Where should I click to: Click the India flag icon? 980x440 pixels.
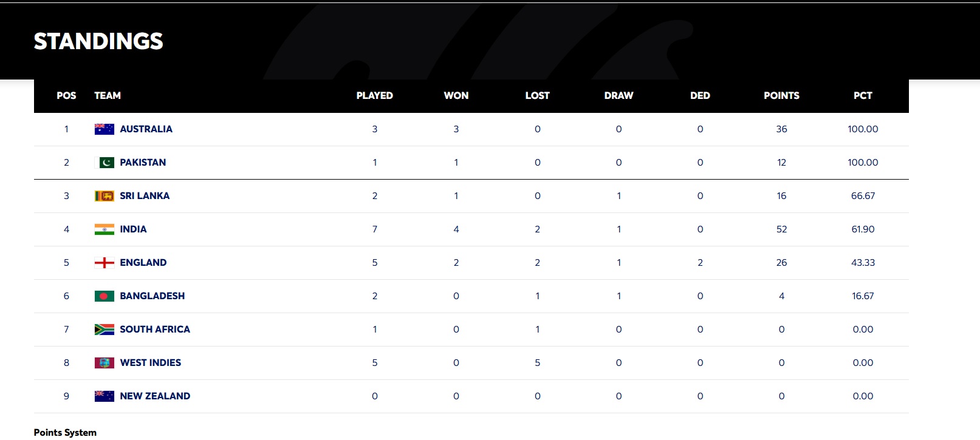(x=105, y=229)
